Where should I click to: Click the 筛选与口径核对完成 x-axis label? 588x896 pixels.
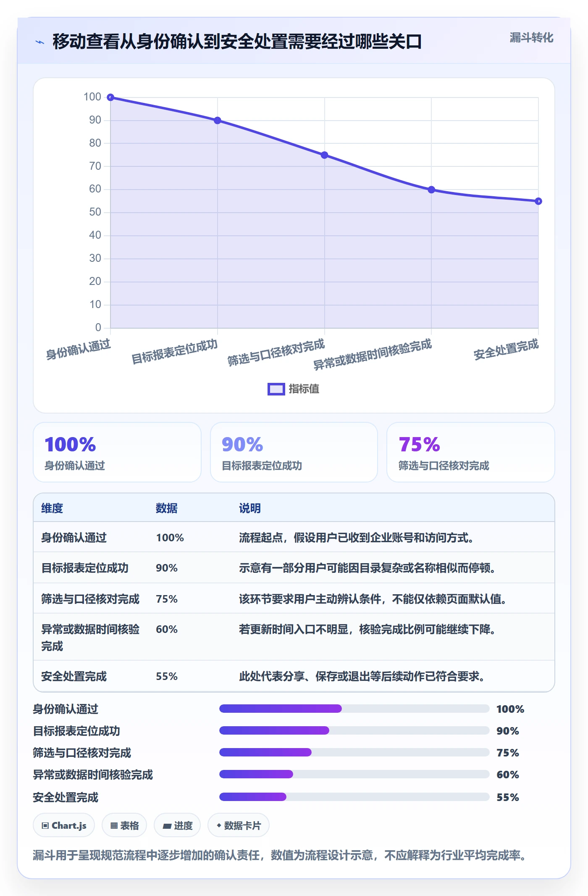[276, 352]
